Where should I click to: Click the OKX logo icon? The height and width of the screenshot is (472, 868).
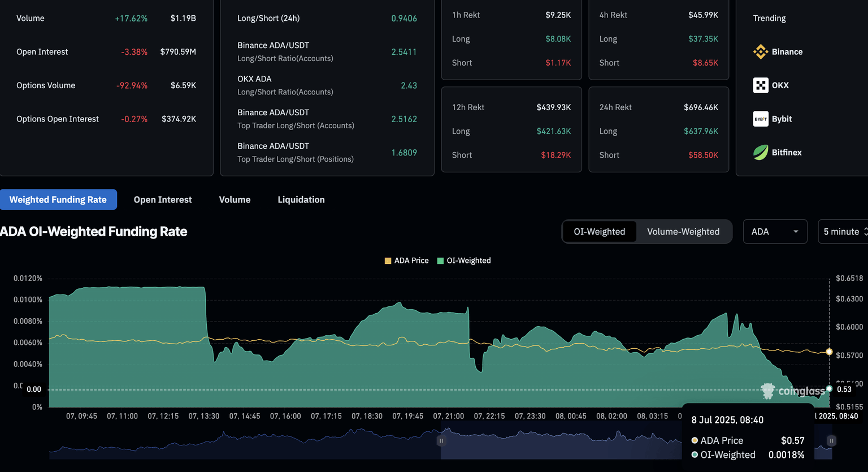pos(761,85)
